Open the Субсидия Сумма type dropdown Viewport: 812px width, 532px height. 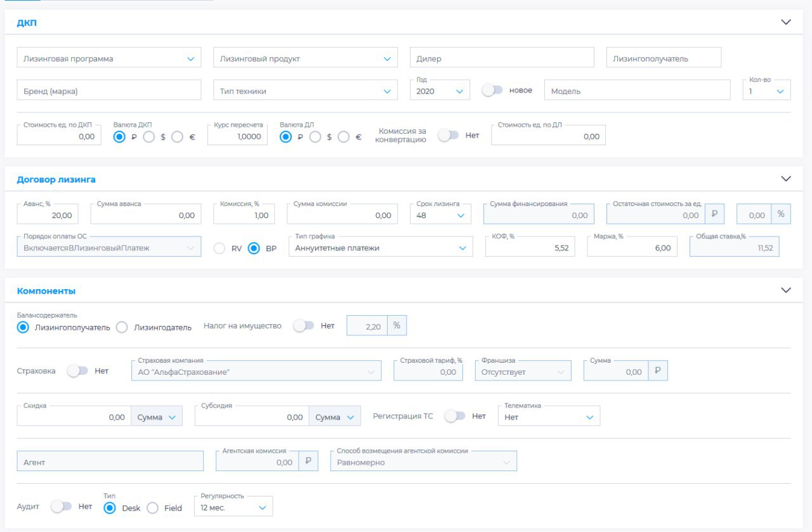(335, 417)
